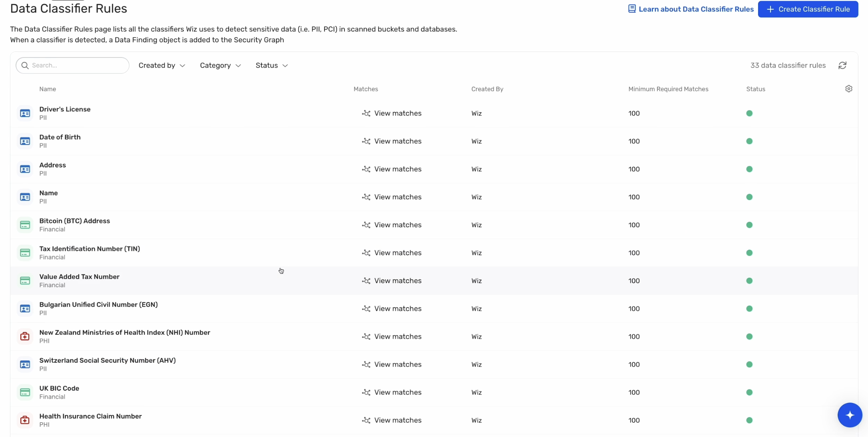The height and width of the screenshot is (437, 868).
Task: View matches for Value Added Tax Number
Action: point(392,281)
